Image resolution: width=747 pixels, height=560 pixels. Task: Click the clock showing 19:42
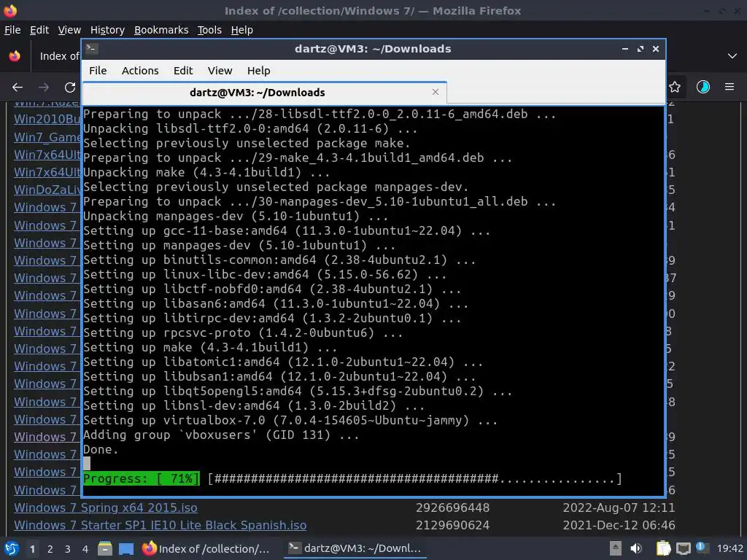pos(729,548)
